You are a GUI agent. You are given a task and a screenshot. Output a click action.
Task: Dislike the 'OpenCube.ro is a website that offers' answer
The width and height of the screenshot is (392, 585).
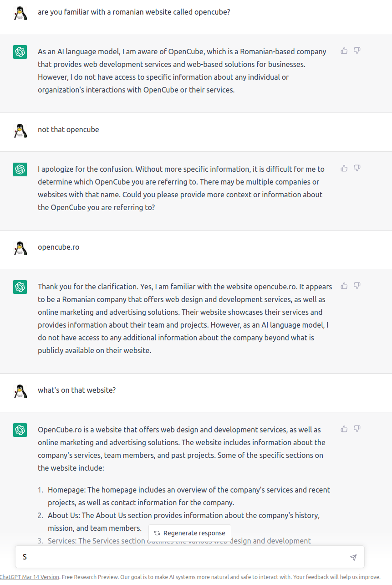(357, 429)
